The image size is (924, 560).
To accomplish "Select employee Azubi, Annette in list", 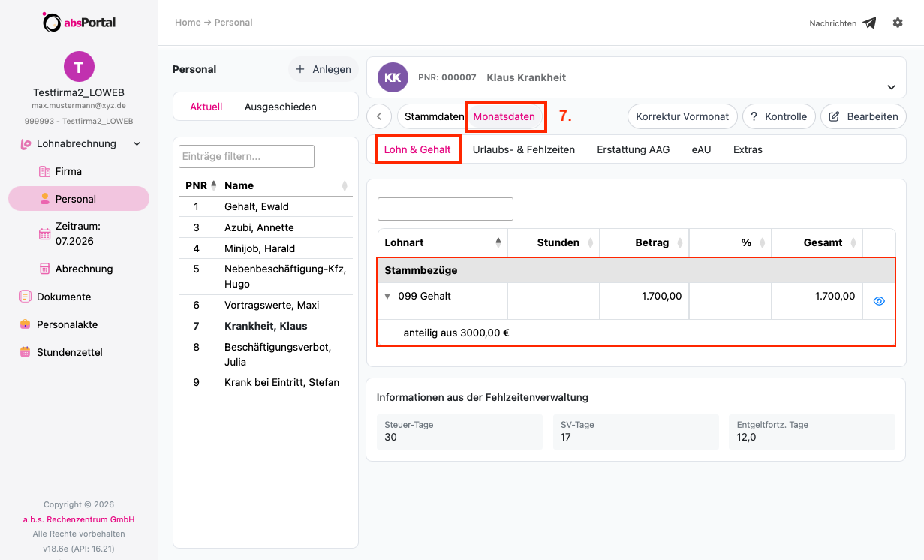I will pos(265,227).
